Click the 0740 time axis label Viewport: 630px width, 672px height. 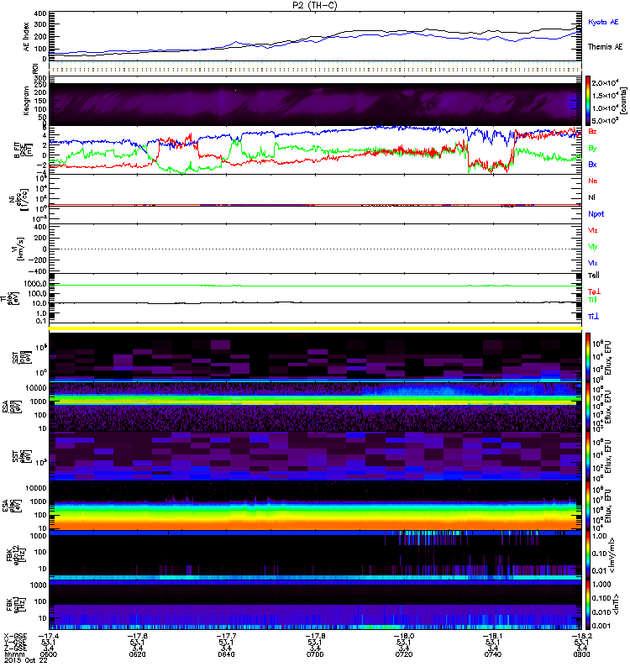pyautogui.click(x=493, y=654)
